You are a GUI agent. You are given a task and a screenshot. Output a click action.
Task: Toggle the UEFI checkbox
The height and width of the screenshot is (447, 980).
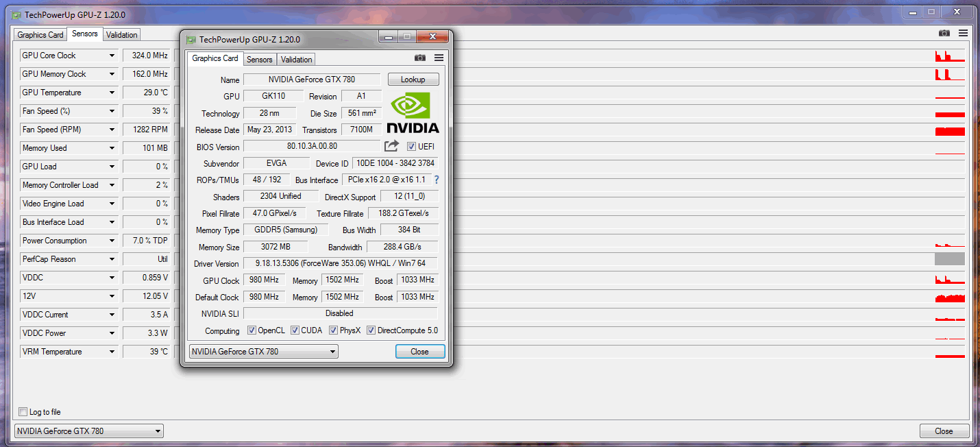click(x=411, y=146)
